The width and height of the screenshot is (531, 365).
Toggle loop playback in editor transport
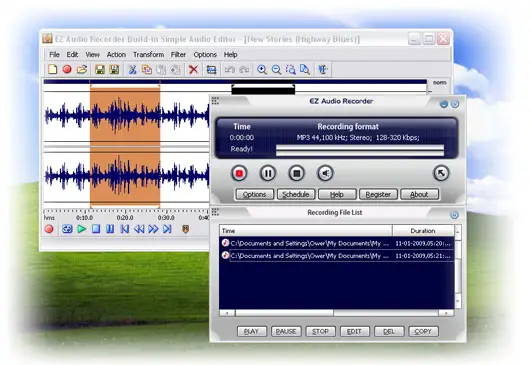coord(67,229)
